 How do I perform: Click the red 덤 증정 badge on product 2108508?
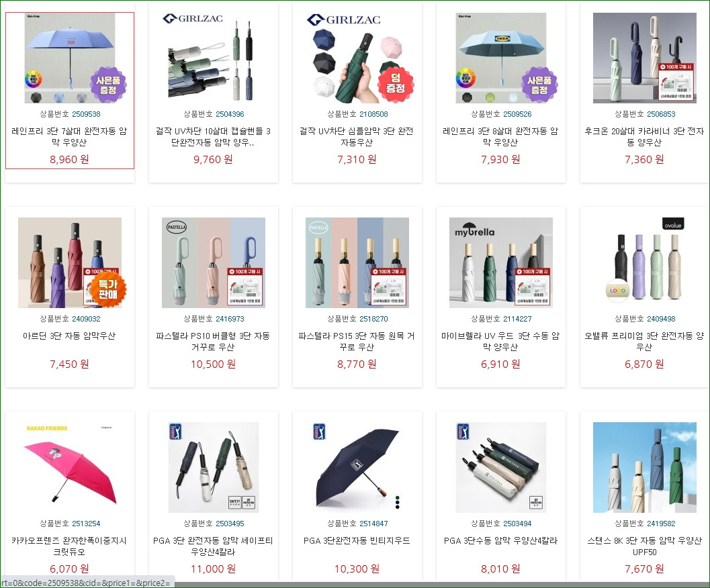396,84
